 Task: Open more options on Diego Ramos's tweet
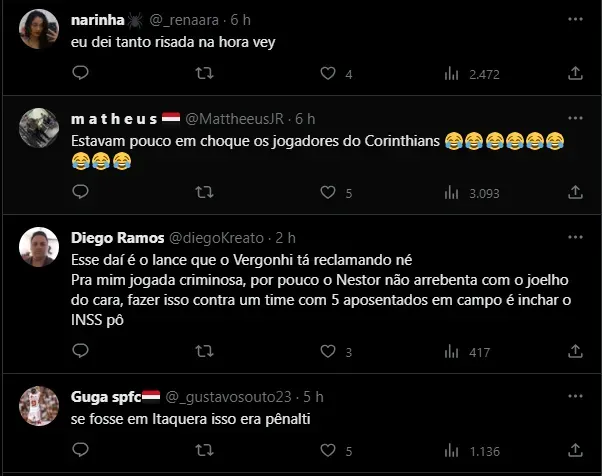(x=574, y=240)
